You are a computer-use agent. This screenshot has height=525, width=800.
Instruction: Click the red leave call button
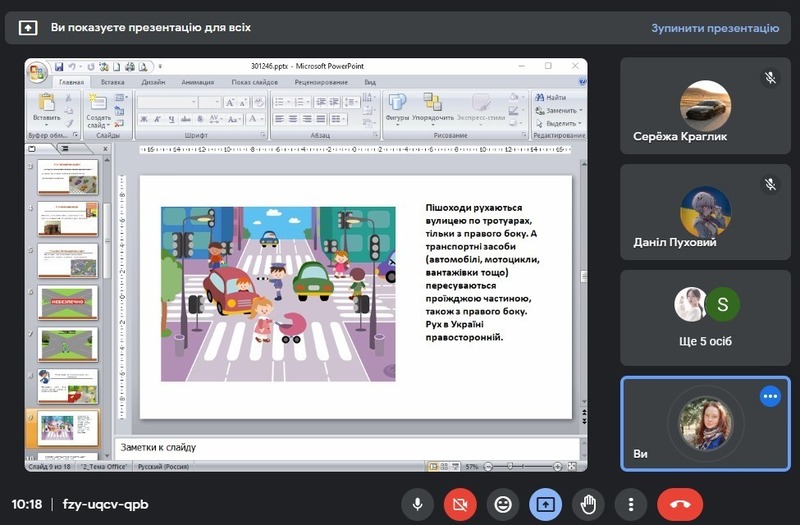coord(680,504)
